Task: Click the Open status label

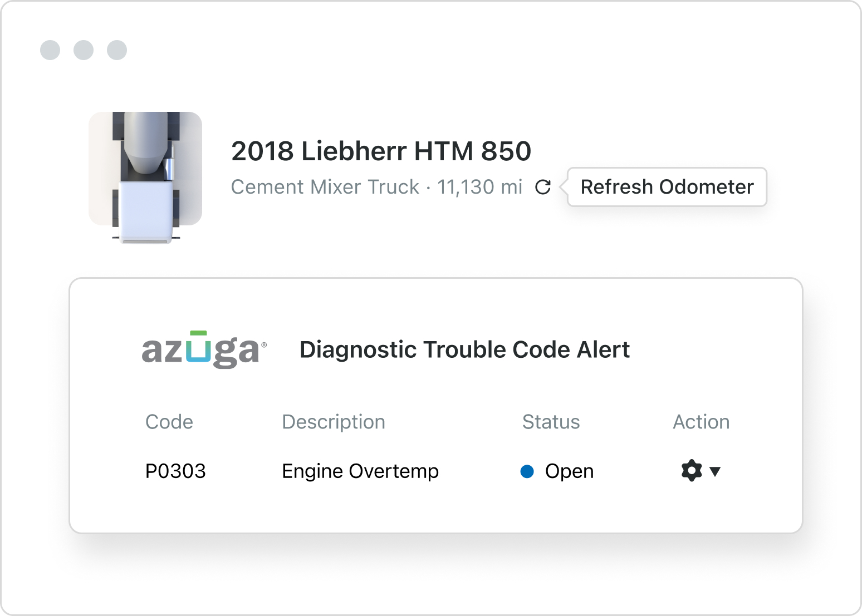Action: [x=569, y=471]
